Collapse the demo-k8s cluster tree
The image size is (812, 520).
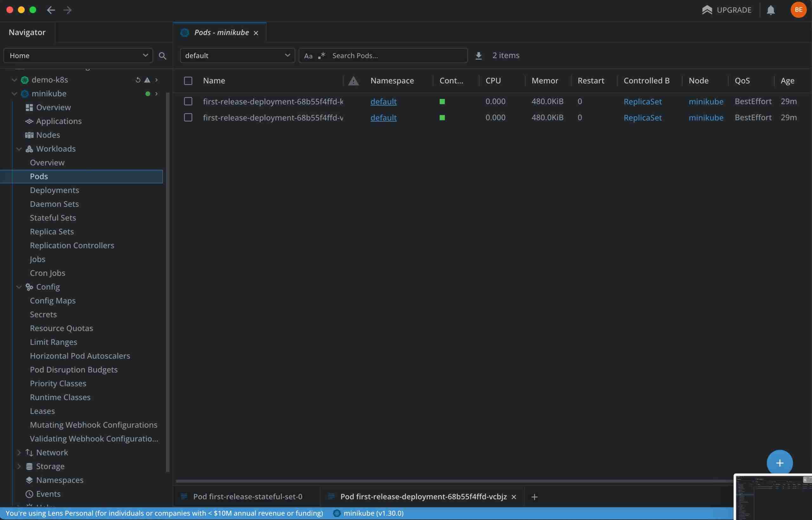click(14, 80)
